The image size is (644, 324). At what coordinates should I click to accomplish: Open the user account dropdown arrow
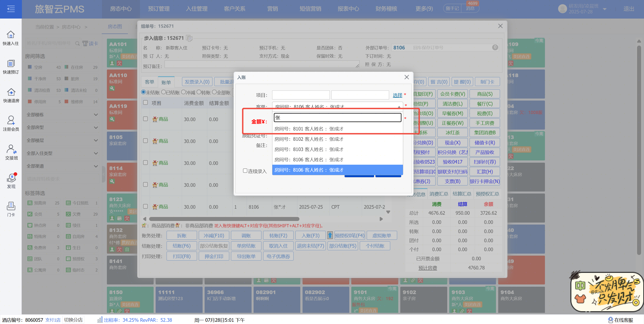tap(604, 9)
